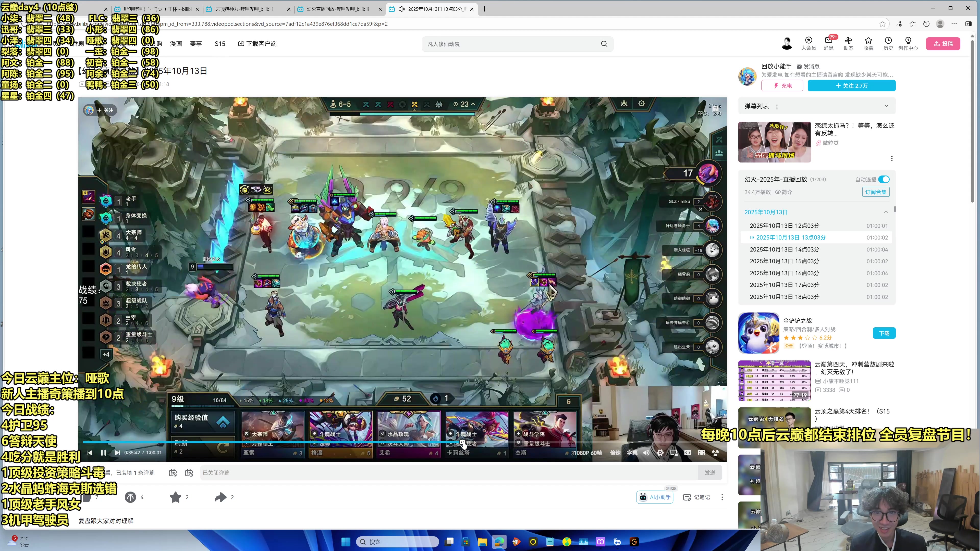Expand the 弹幕列表 danmaku list
Screen dimensions: 980x551
coord(886,106)
